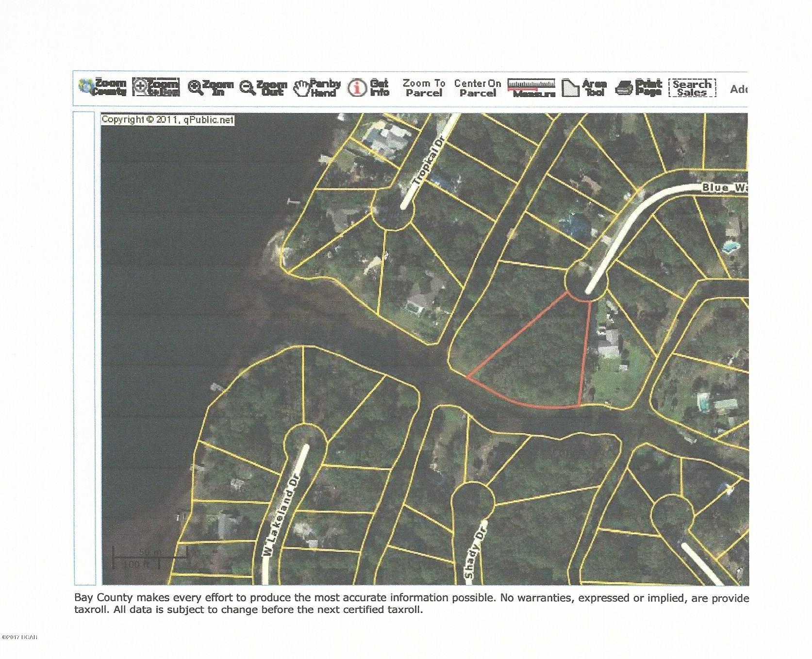Select the Measure ruler tool

pyautogui.click(x=531, y=88)
